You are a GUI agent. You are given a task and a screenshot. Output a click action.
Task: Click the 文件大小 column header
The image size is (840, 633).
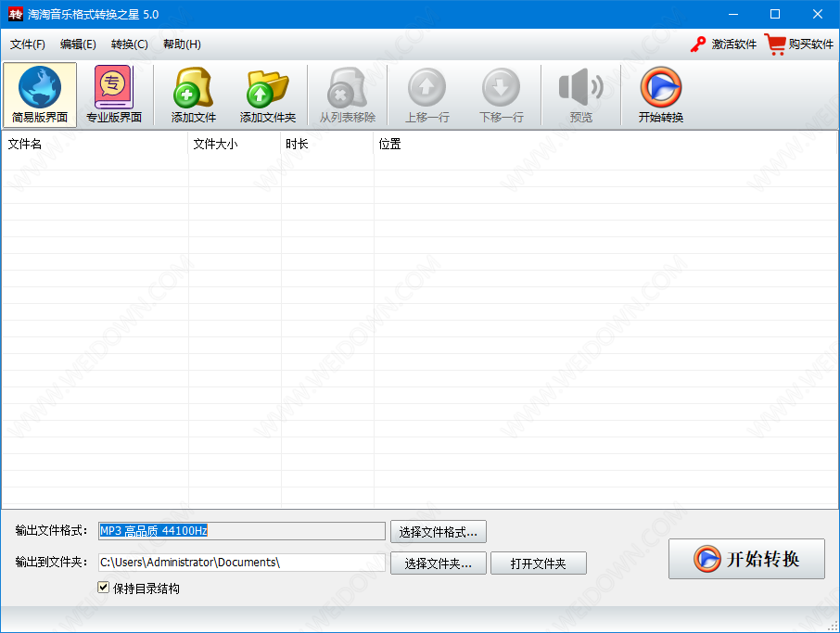pyautogui.click(x=235, y=144)
